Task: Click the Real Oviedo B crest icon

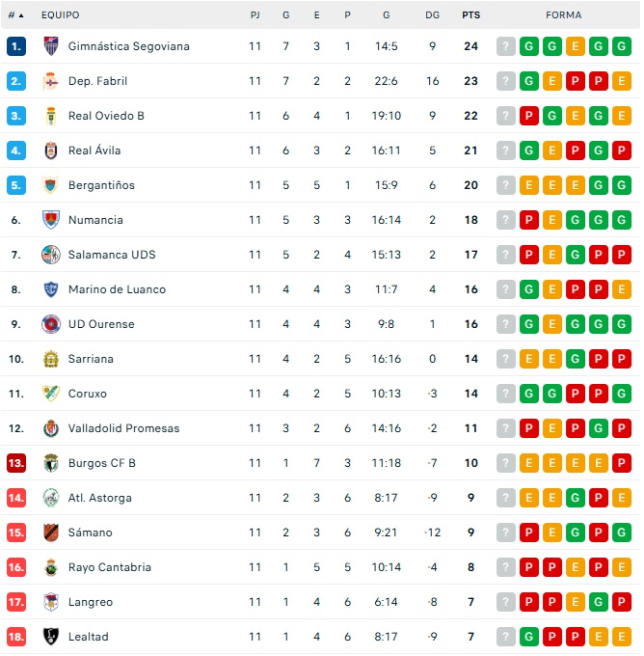Action: coord(51,116)
